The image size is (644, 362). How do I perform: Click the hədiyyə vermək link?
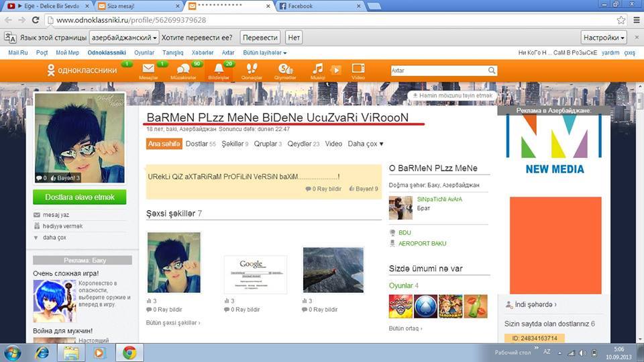coord(62,226)
